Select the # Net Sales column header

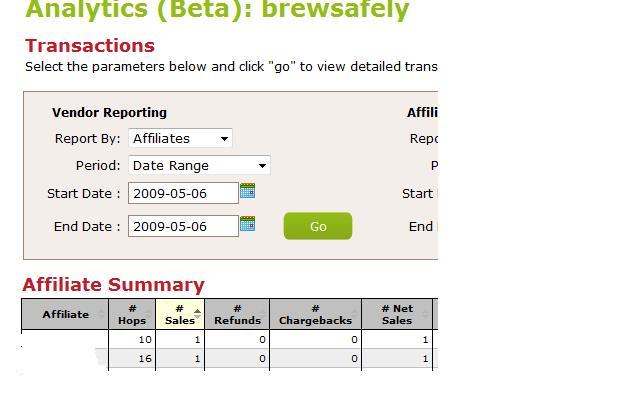(397, 314)
